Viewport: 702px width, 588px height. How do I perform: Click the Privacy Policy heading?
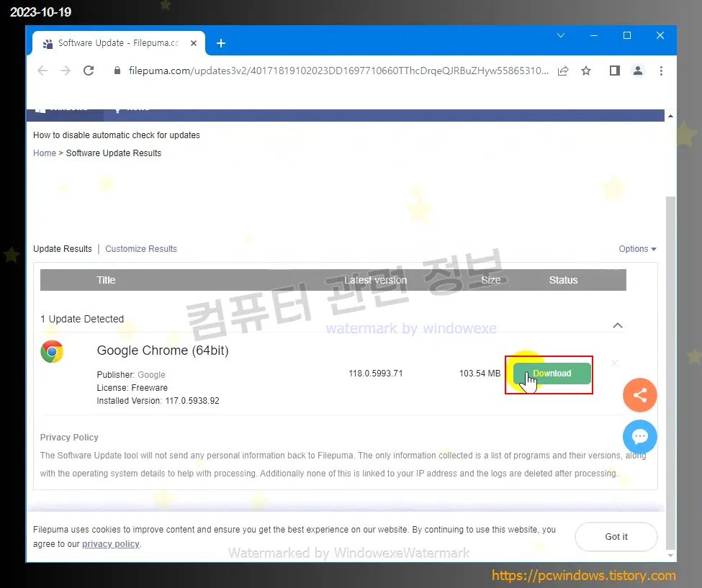click(x=69, y=437)
